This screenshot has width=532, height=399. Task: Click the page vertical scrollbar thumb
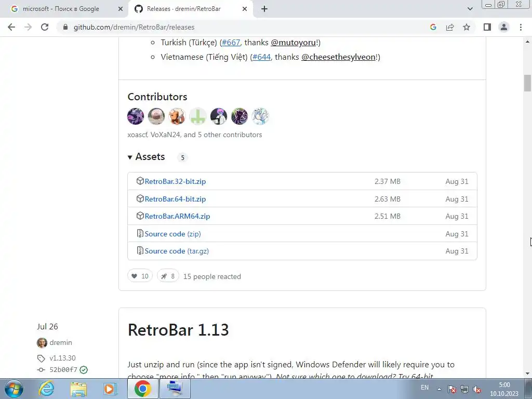(527, 83)
